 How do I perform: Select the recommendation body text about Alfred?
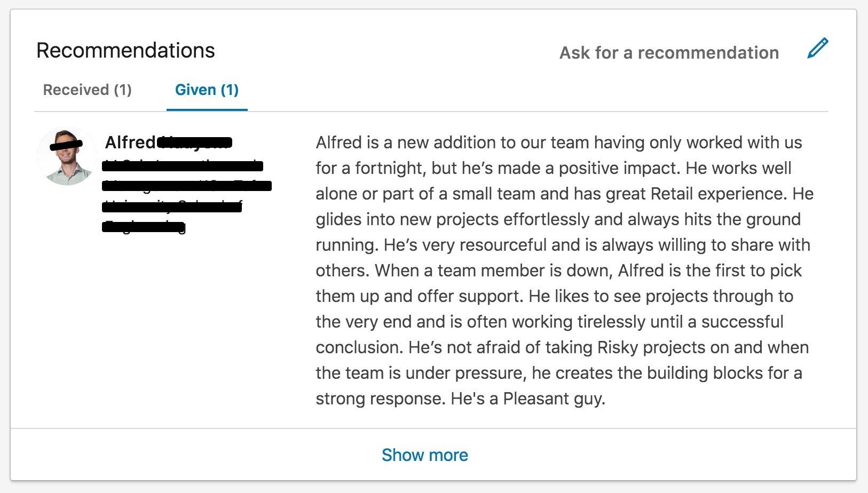pyautogui.click(x=561, y=269)
